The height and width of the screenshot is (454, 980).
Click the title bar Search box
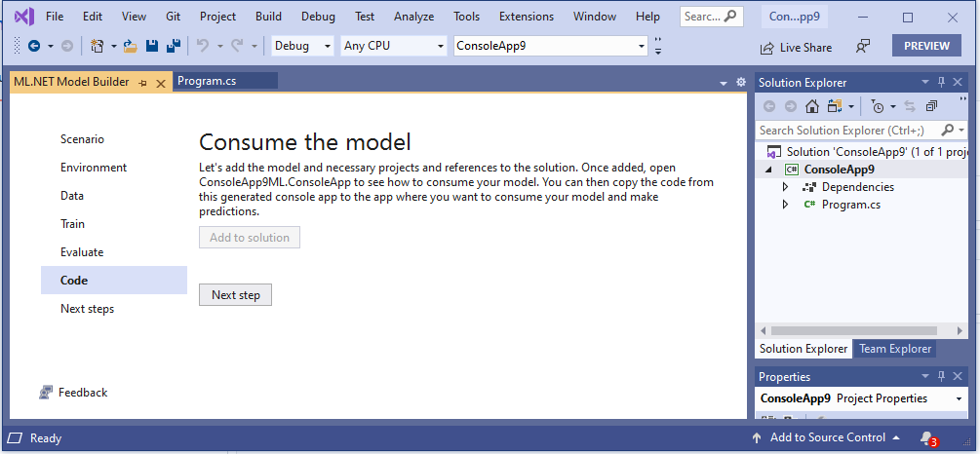(x=711, y=17)
